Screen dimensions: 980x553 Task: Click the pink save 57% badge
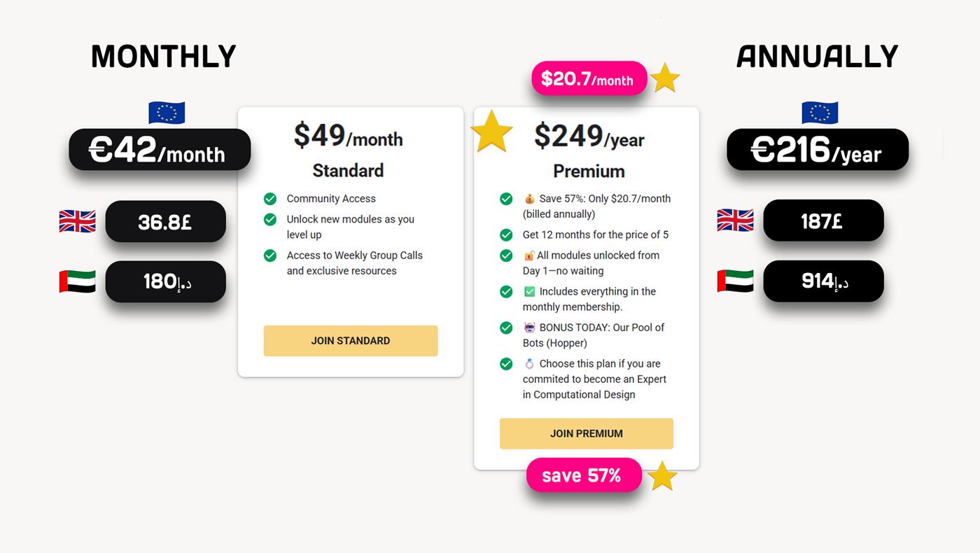pyautogui.click(x=584, y=475)
